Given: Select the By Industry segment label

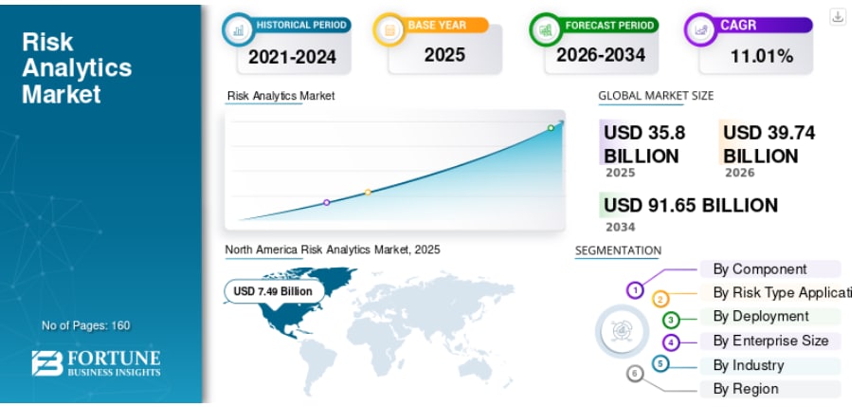Looking at the screenshot, I should point(770,365).
